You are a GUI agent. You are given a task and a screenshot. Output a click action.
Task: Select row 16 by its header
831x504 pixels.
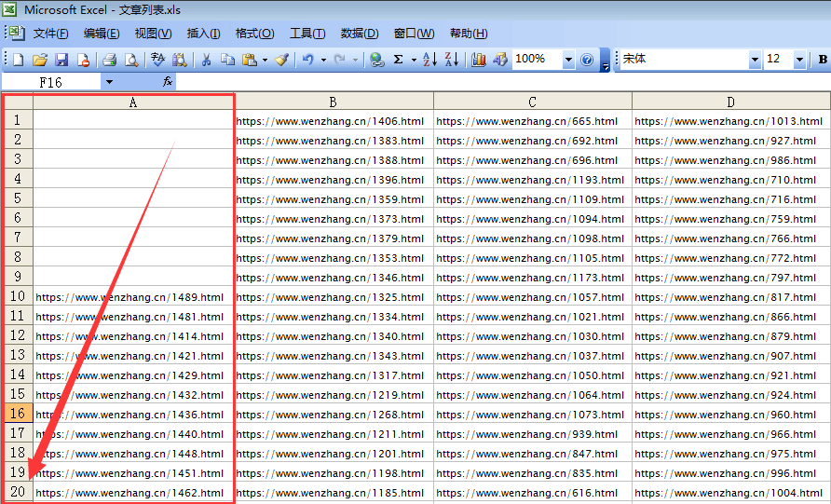coord(18,414)
